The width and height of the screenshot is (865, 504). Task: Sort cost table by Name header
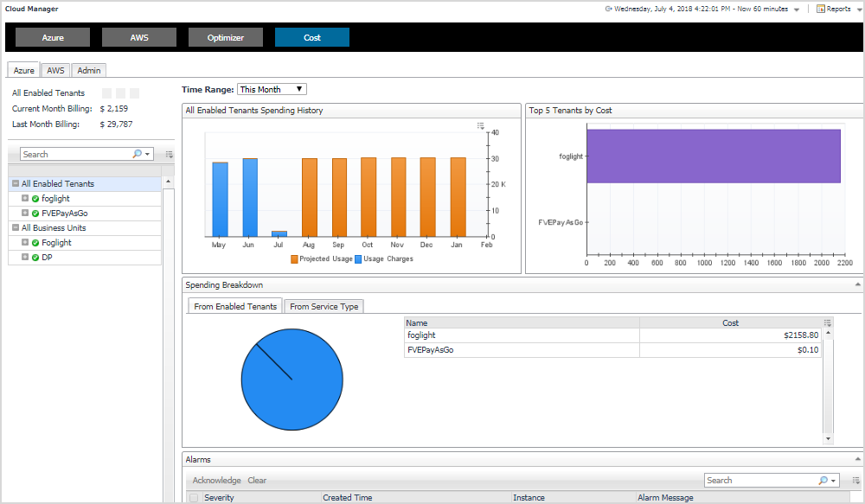[522, 322]
